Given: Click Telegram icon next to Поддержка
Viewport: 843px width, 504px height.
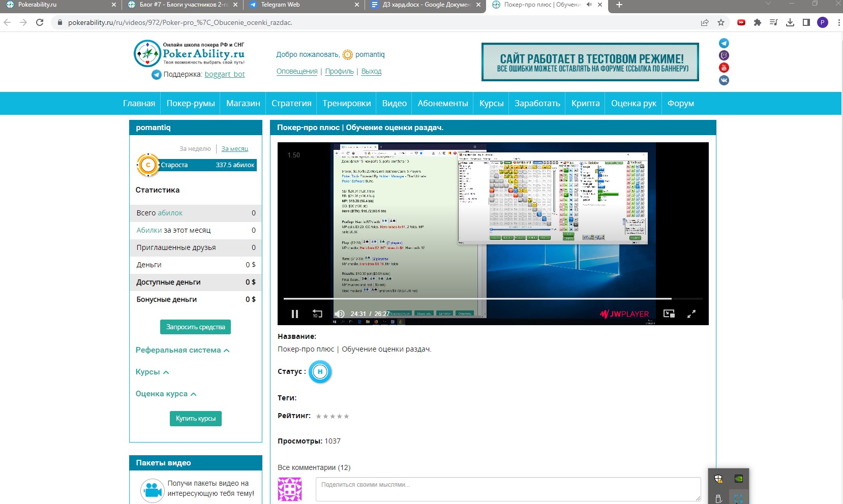Looking at the screenshot, I should coord(157,75).
